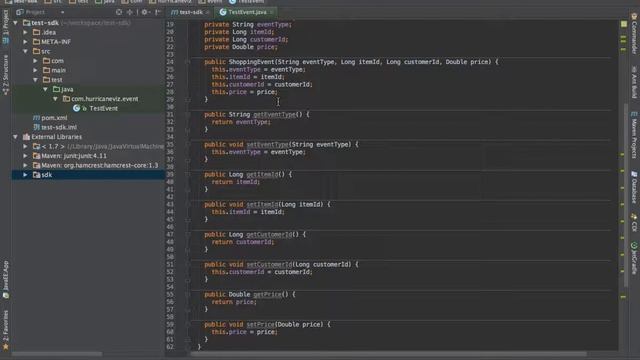
Task: Toggle the JavaEE App side panel button
Action: 6,280
